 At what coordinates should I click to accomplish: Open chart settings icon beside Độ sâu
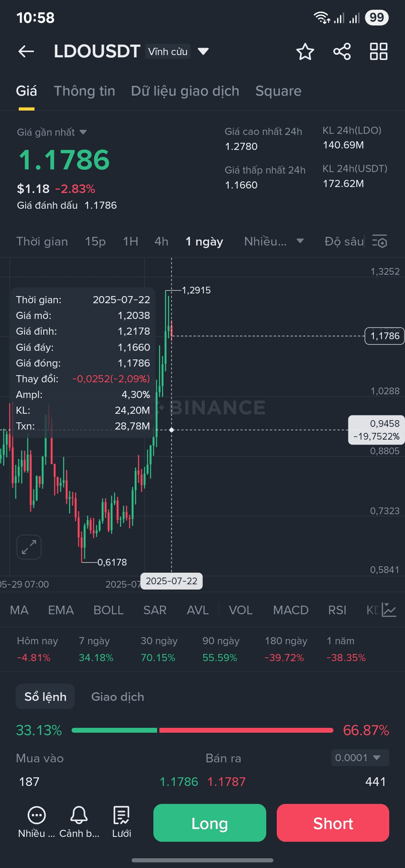click(x=379, y=241)
